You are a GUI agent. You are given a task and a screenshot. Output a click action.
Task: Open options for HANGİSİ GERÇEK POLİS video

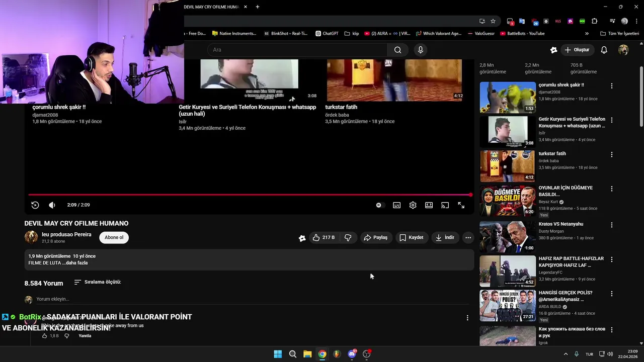tap(612, 294)
